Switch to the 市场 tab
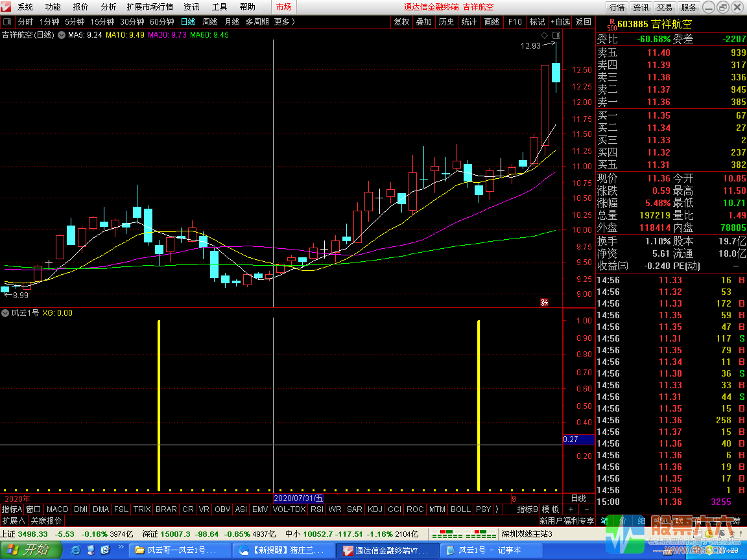Screen dimensions: 747x560 pyautogui.click(x=283, y=7)
